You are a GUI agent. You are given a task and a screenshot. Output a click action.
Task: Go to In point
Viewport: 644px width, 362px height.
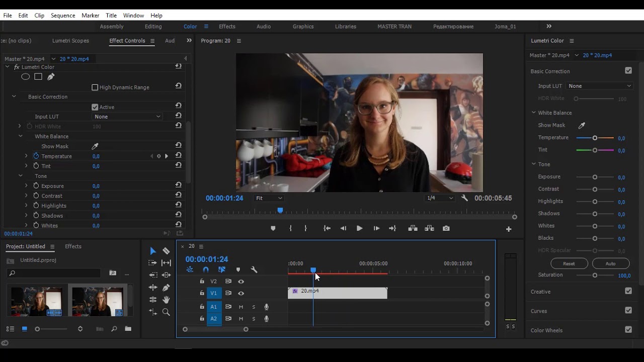pyautogui.click(x=327, y=228)
